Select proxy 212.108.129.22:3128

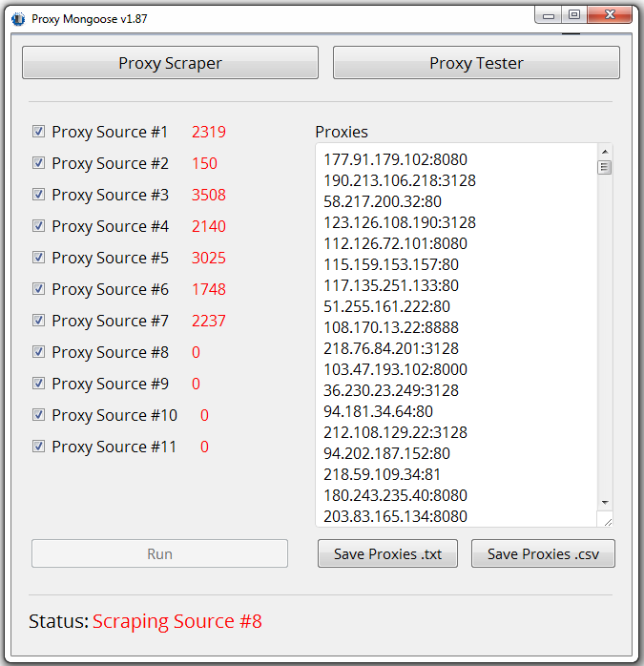(395, 432)
